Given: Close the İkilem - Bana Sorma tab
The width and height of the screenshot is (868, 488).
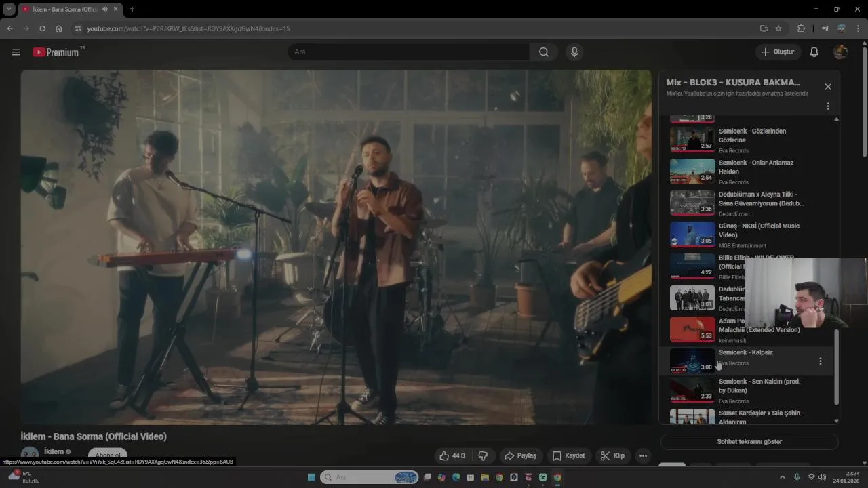Looking at the screenshot, I should point(117,9).
